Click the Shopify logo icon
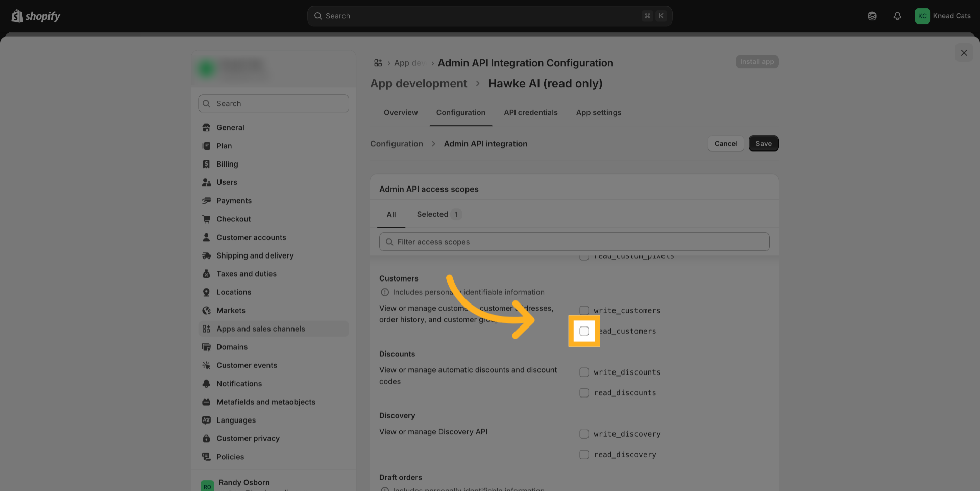Image resolution: width=980 pixels, height=491 pixels. click(x=17, y=16)
